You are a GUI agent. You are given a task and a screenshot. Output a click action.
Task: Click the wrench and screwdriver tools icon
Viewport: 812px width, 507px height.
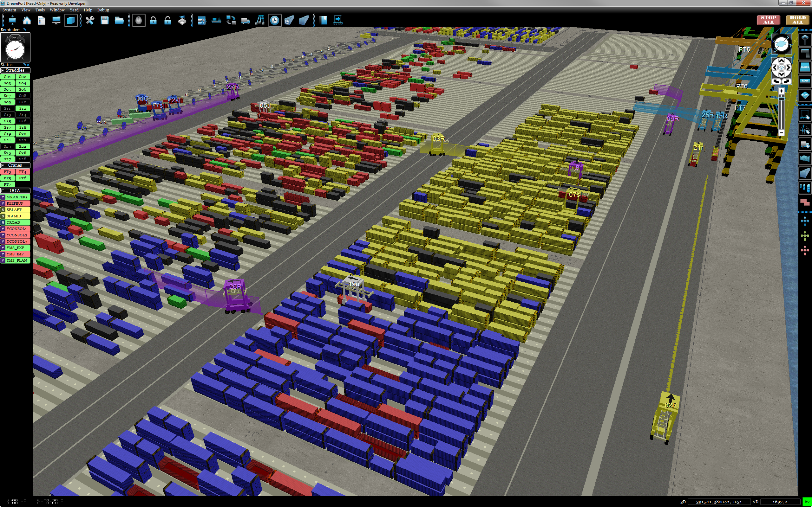point(90,21)
